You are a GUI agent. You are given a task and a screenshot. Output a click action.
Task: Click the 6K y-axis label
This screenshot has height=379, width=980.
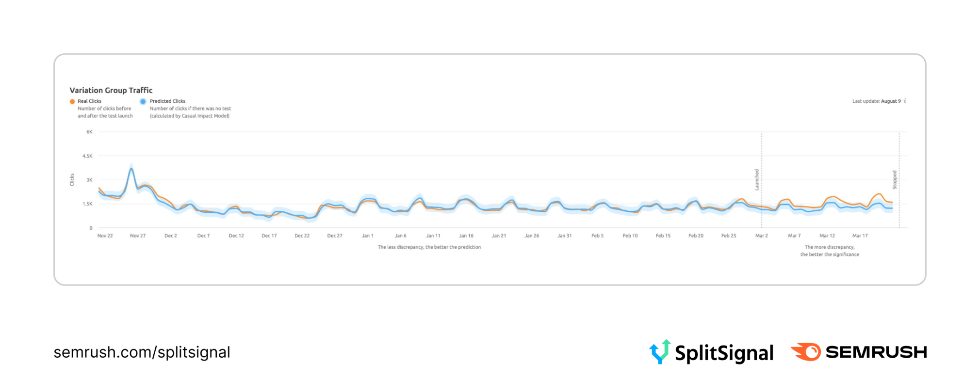click(89, 132)
